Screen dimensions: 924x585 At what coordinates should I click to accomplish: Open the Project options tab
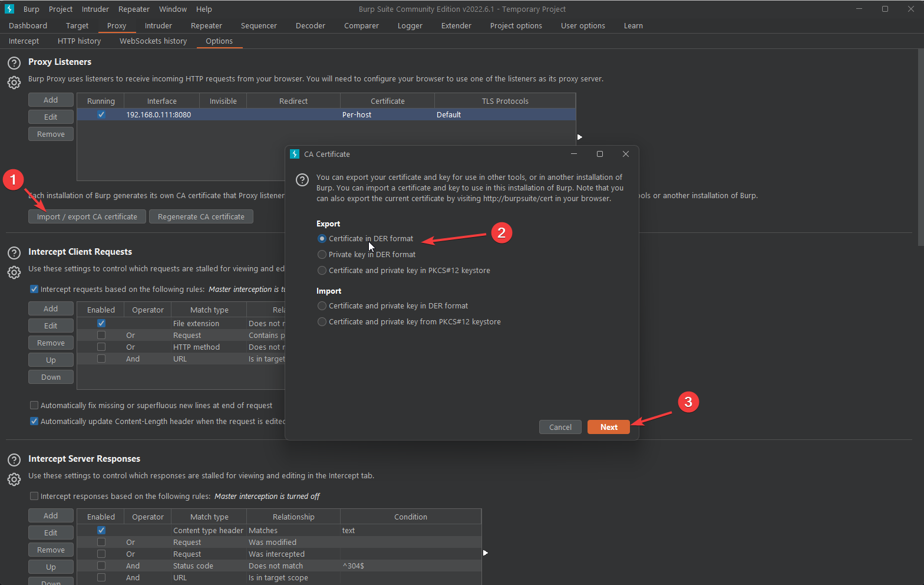(x=516, y=25)
